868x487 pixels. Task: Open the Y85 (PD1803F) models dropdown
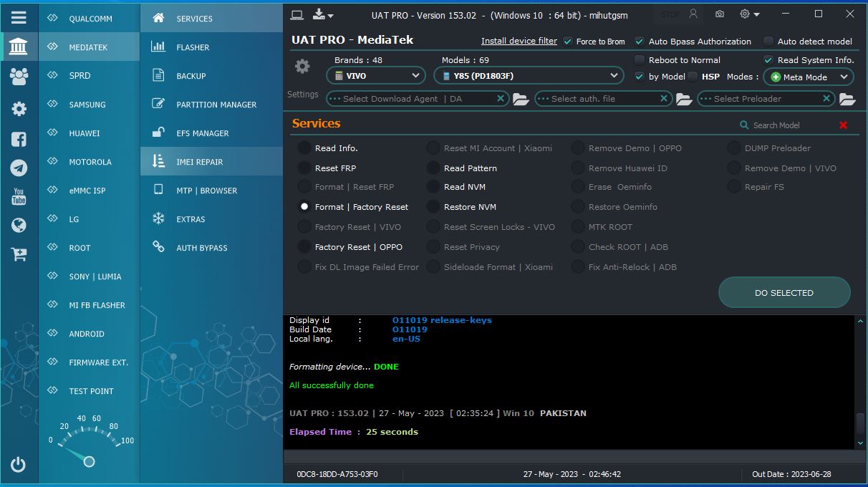(x=529, y=75)
